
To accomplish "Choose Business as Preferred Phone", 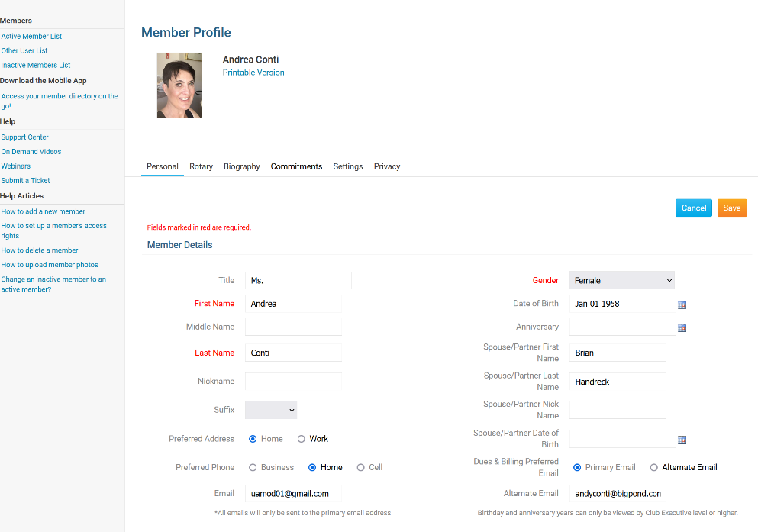I will click(x=253, y=467).
